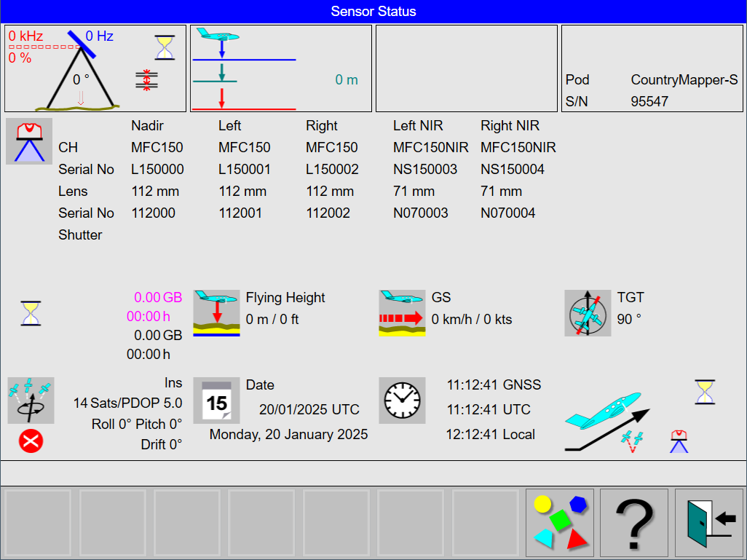
Task: Click the Pod CountryMapper-S info panel
Action: pyautogui.click(x=652, y=68)
